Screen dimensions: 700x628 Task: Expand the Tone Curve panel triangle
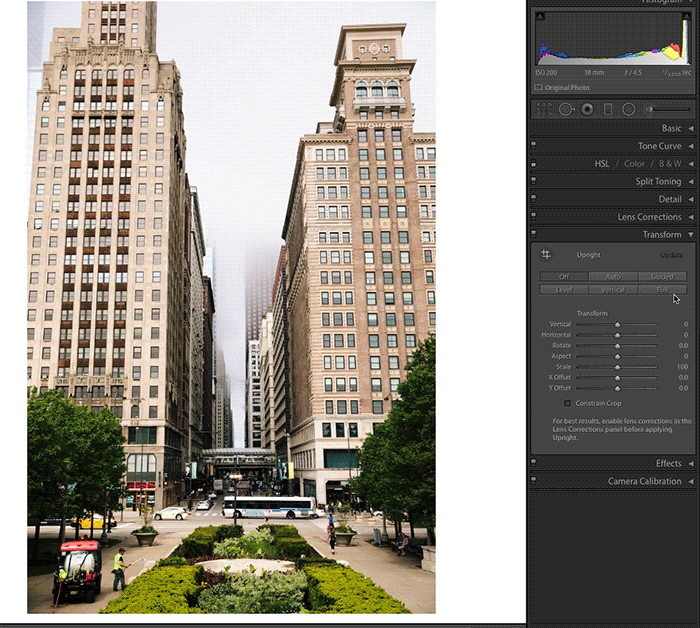(x=691, y=146)
